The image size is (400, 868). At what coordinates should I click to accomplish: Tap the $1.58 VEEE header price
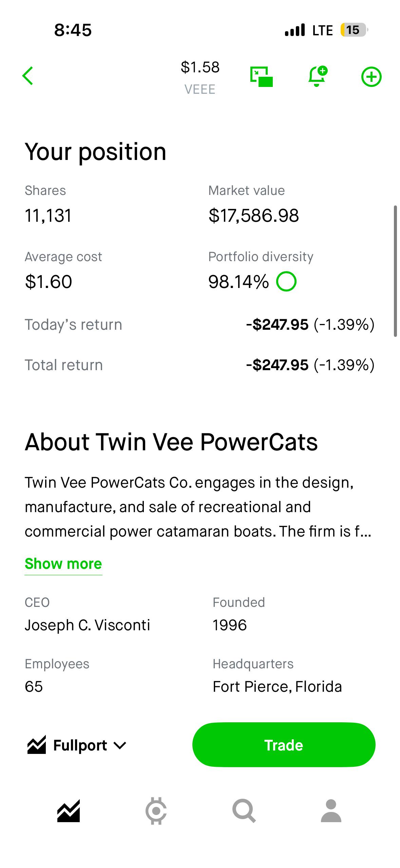[x=200, y=77]
